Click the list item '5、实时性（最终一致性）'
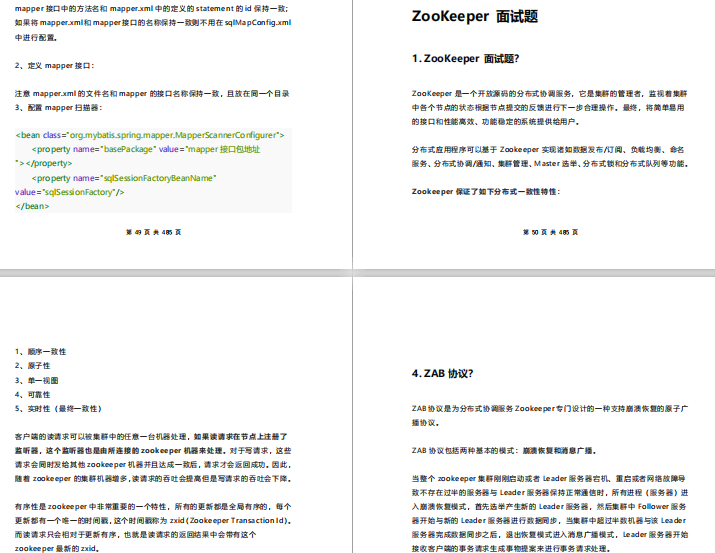This screenshot has height=553, width=715. (58, 408)
